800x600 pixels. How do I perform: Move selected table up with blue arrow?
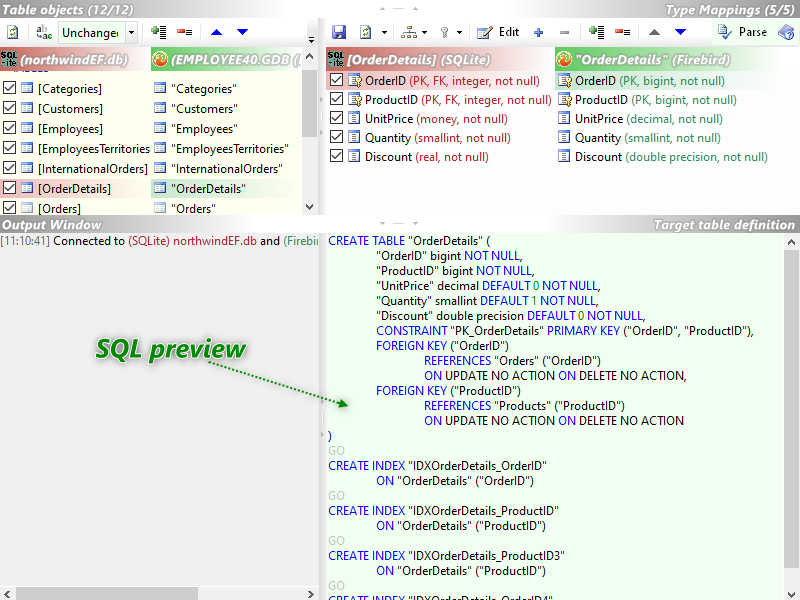point(216,32)
